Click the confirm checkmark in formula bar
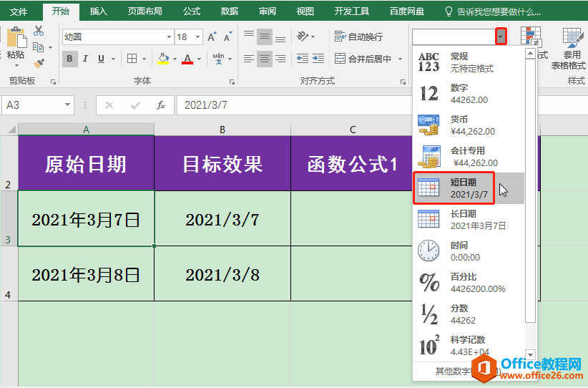This screenshot has width=588, height=388. click(135, 105)
